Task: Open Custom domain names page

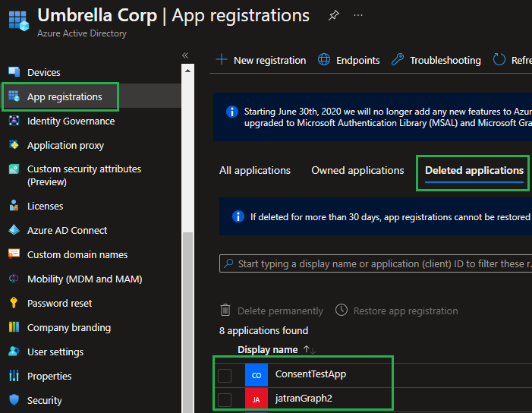Action: [x=77, y=255]
